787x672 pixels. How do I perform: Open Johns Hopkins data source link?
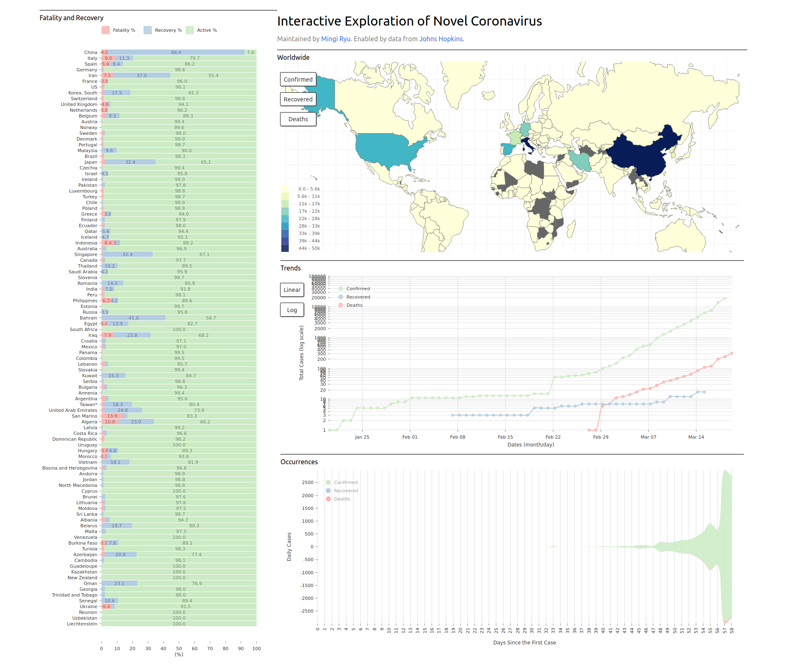point(441,39)
